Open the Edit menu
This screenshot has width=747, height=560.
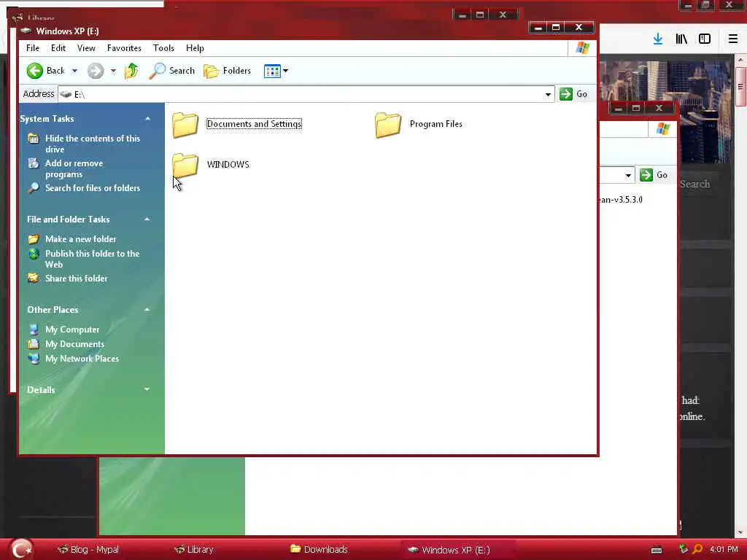click(58, 48)
